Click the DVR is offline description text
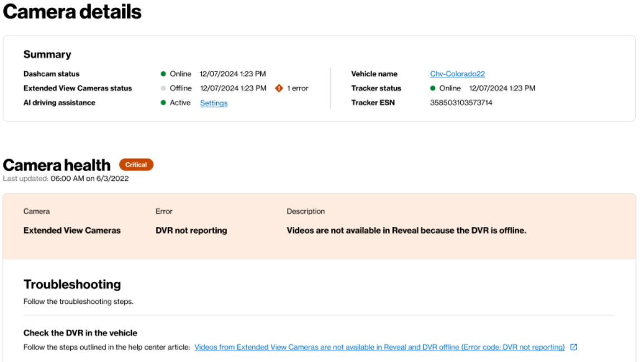 (406, 231)
